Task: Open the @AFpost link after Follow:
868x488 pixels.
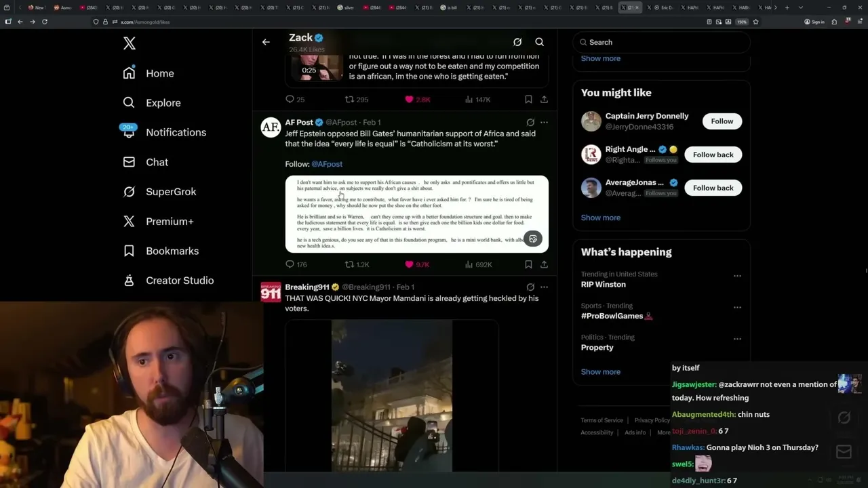Action: coord(327,164)
